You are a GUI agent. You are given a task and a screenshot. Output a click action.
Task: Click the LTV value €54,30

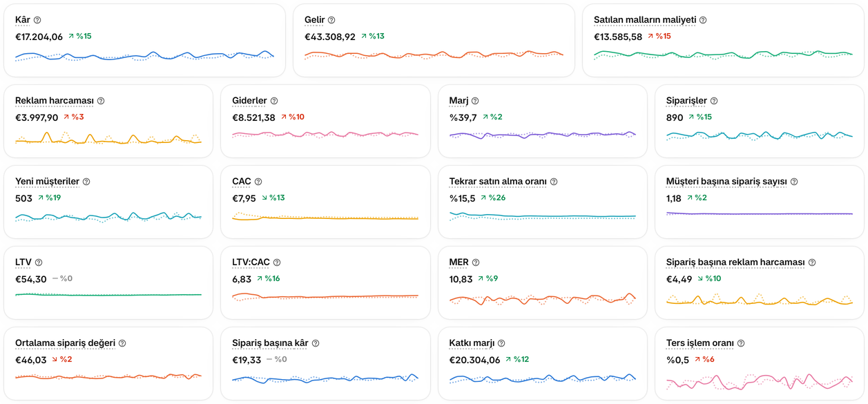pos(31,279)
